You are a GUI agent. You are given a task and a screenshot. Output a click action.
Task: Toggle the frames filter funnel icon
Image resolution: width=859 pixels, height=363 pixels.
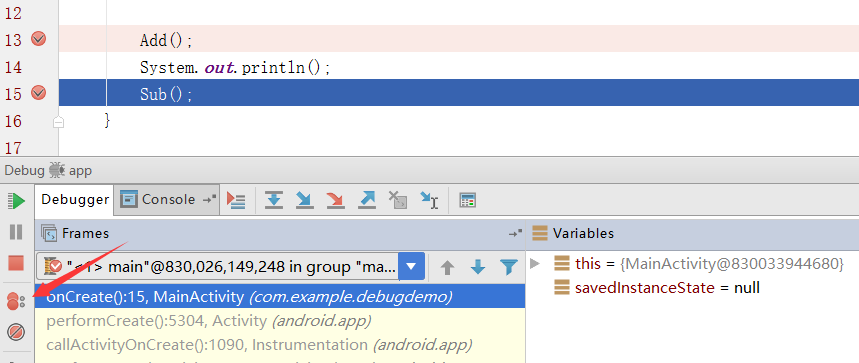click(x=509, y=267)
